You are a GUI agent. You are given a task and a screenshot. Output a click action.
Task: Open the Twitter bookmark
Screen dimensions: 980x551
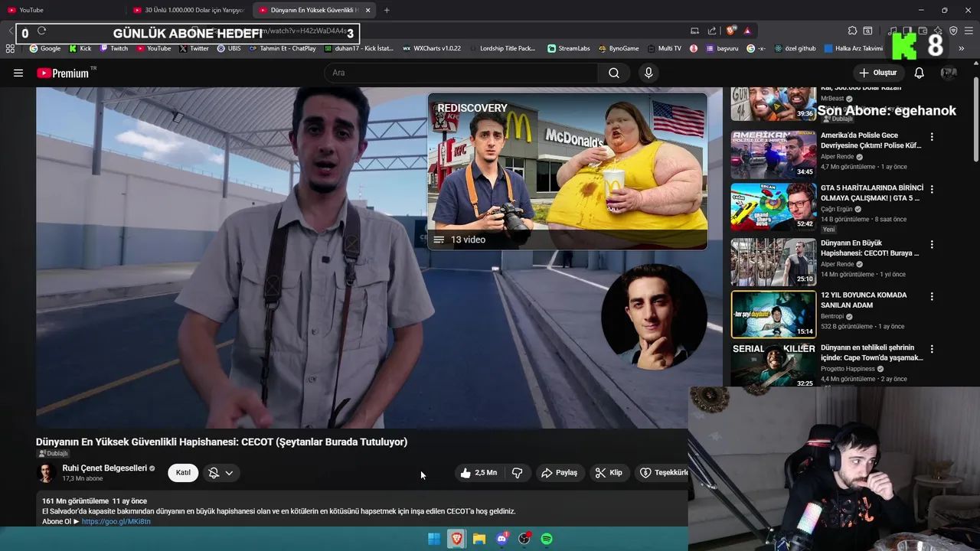point(194,48)
